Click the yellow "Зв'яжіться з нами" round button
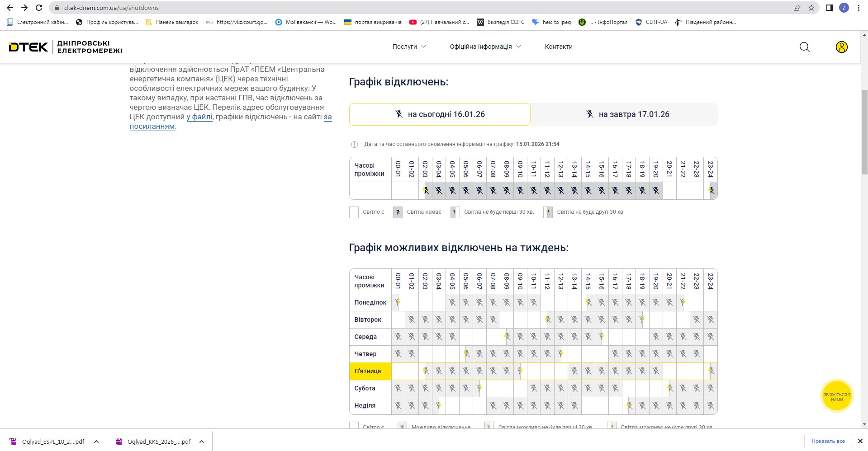 [836, 396]
